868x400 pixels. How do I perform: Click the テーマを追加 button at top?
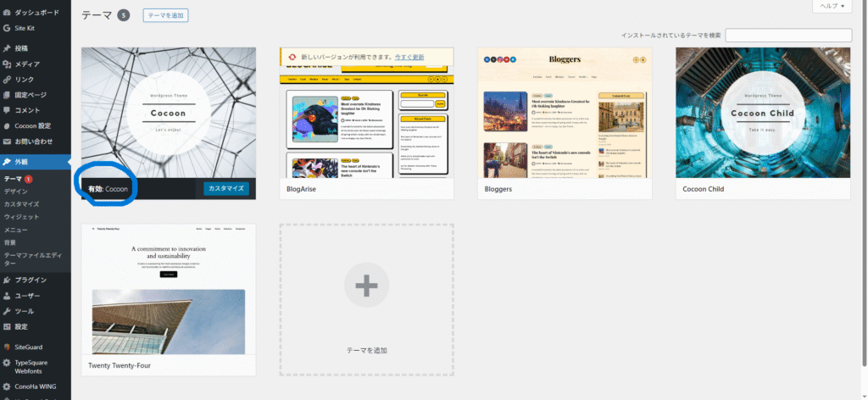click(165, 15)
